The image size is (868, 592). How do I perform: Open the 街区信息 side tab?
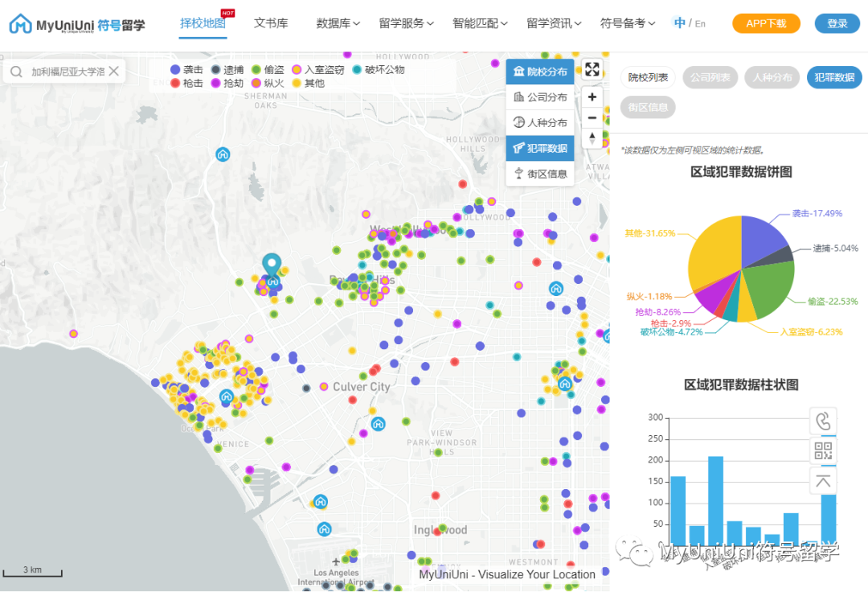[x=648, y=108]
